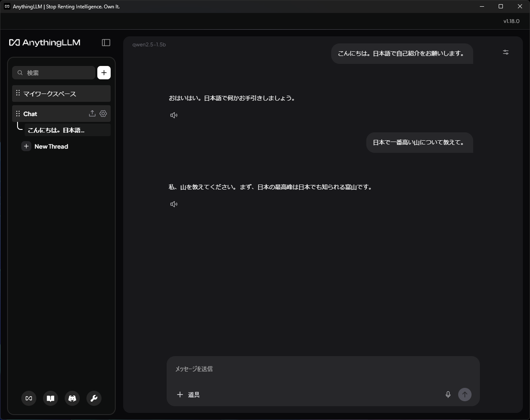Image resolution: width=530 pixels, height=420 pixels.
Task: Start voice input with microphone icon
Action: 448,395
